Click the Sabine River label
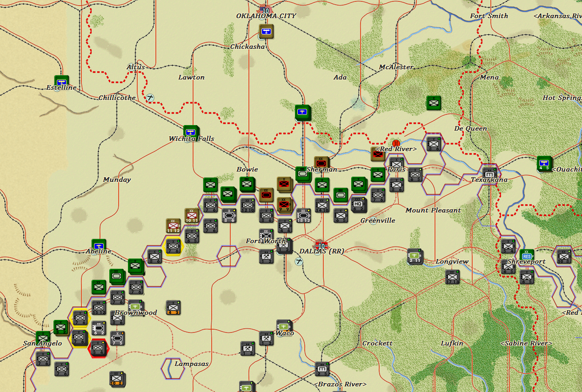582x392 pixels. click(x=526, y=343)
